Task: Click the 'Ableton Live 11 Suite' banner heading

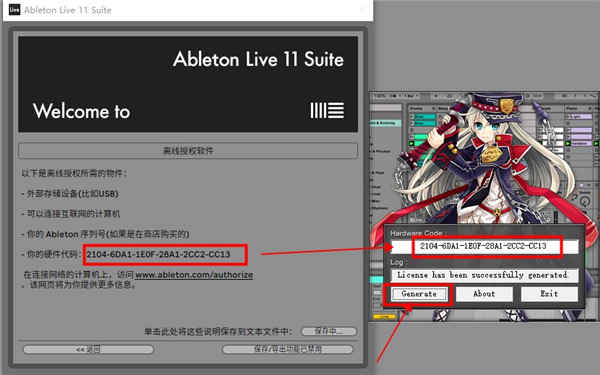Action: click(258, 60)
